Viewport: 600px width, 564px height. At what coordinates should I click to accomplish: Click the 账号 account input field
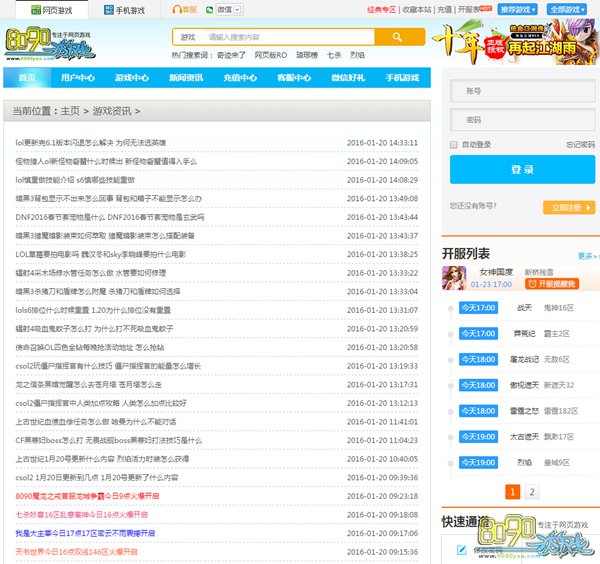coord(521,91)
